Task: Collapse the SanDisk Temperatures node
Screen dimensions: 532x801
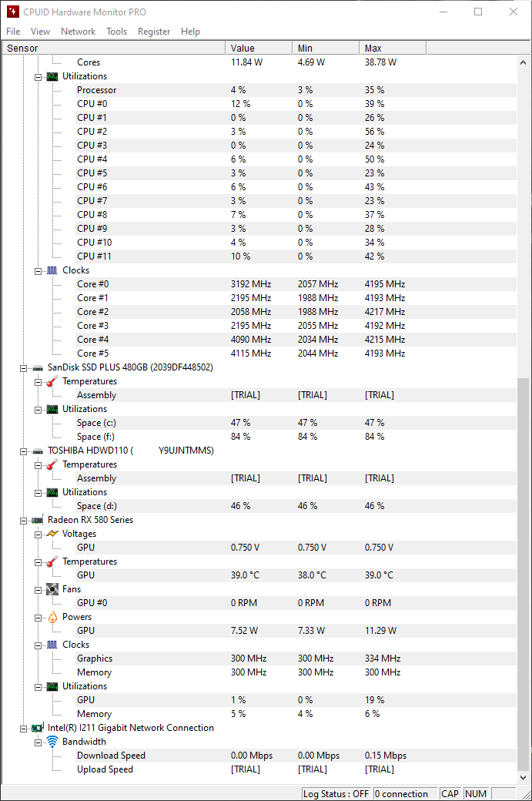Action: (37, 380)
